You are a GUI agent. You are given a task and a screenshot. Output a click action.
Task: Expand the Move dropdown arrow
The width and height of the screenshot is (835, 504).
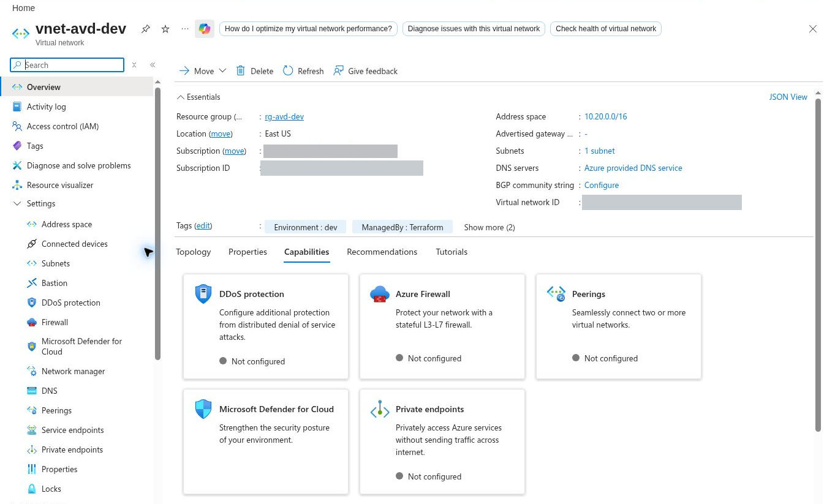[222, 71]
